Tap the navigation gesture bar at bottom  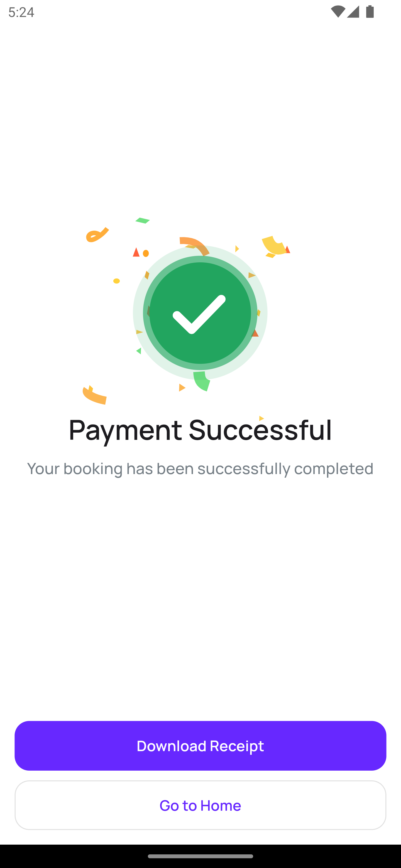click(200, 856)
